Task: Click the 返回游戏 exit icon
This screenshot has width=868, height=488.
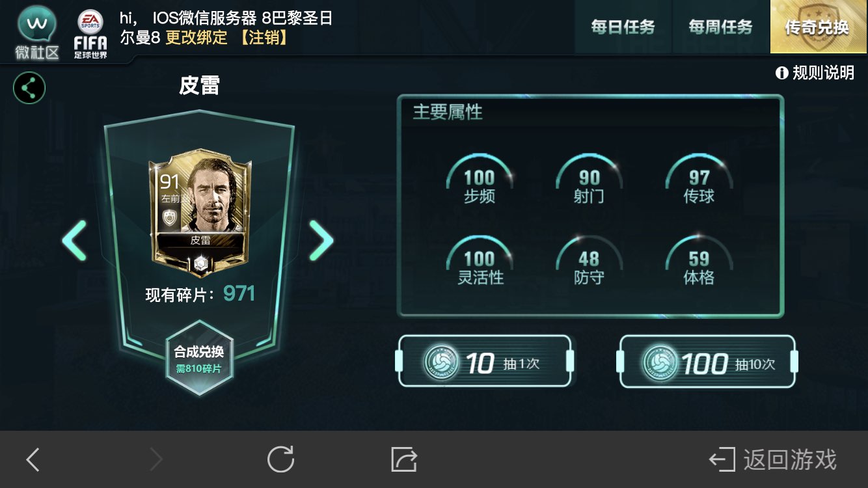Action: [722, 460]
